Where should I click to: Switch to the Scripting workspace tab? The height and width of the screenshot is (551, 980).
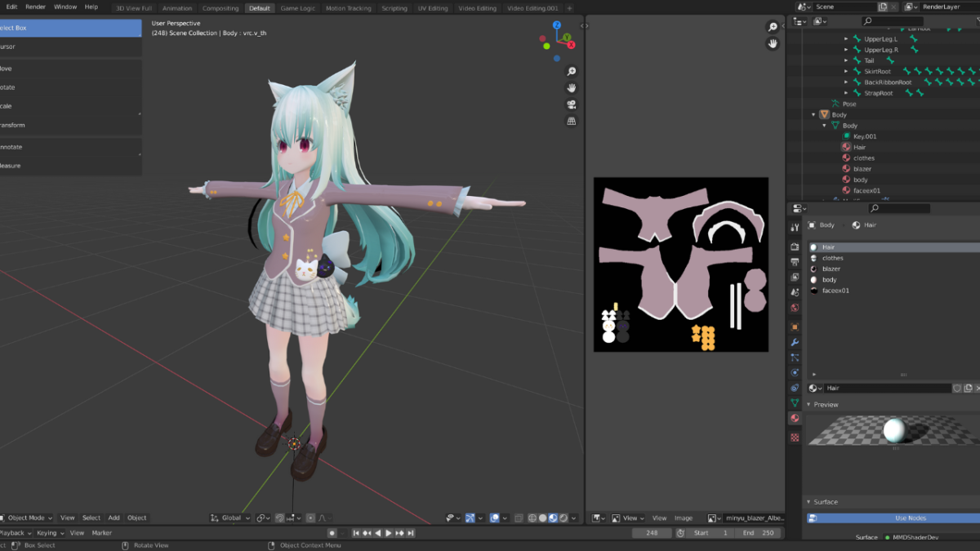click(x=394, y=8)
